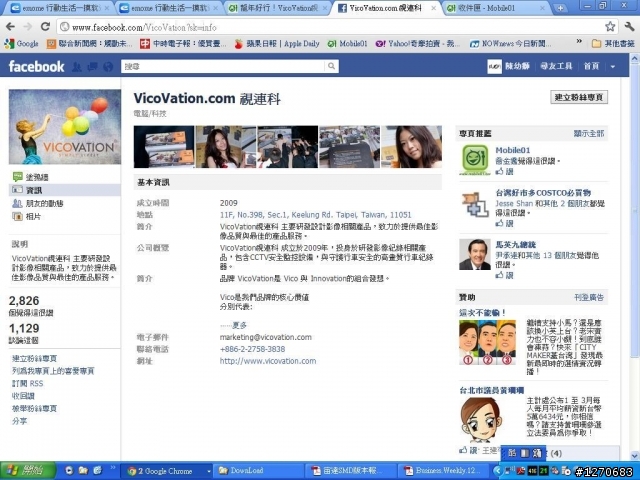Open the http://www.vicovation.com website link
Image resolution: width=640 pixels, height=480 pixels.
point(268,361)
